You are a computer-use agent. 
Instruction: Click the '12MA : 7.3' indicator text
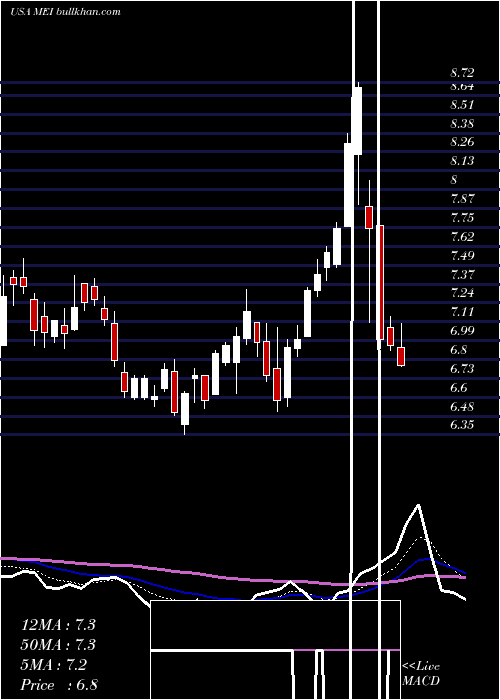58,625
